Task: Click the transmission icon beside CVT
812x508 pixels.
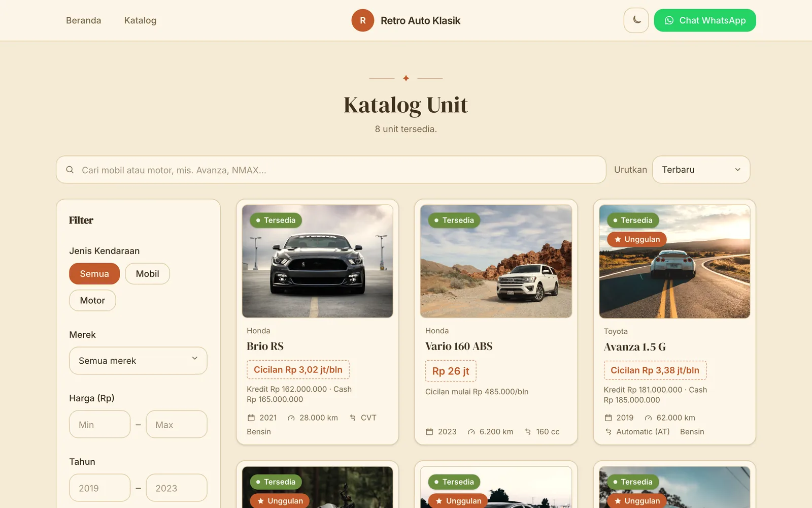Action: [x=352, y=418]
